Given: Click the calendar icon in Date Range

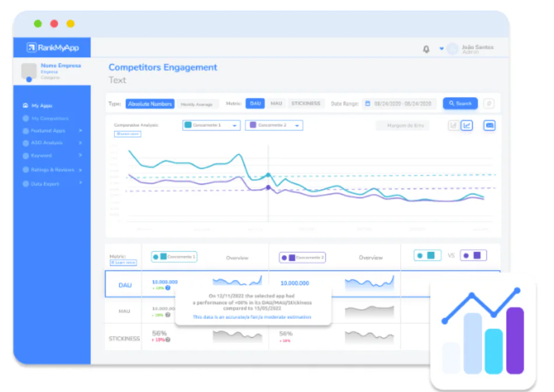Looking at the screenshot, I should (368, 104).
